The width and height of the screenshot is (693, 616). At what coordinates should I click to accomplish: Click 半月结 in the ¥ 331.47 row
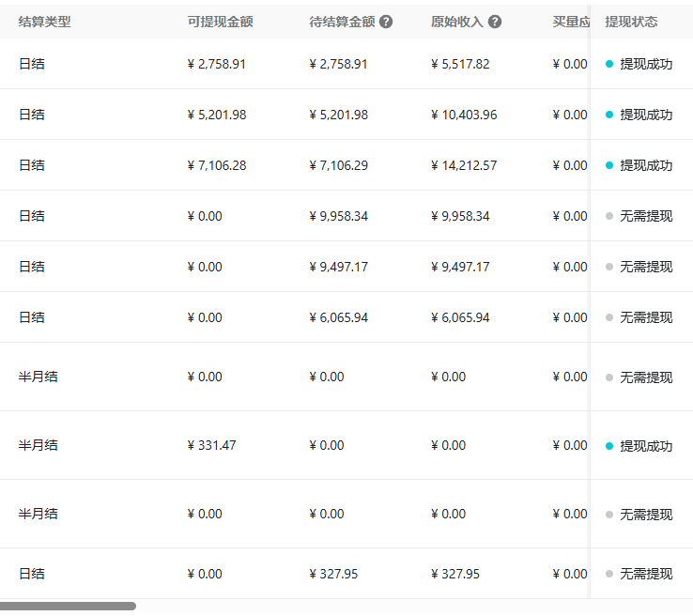(x=38, y=445)
